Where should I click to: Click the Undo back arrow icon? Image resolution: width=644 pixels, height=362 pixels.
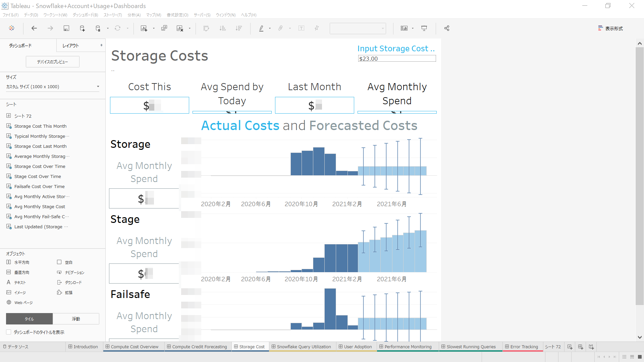34,28
